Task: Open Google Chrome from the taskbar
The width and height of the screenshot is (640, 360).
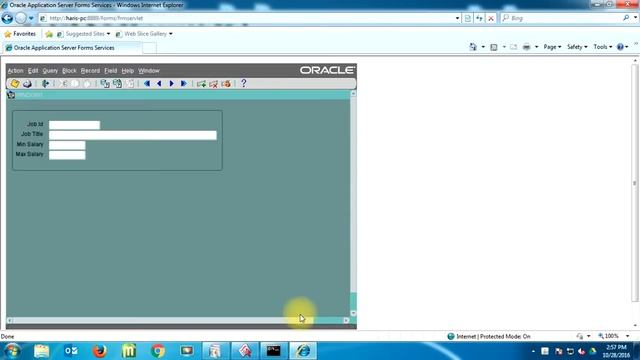Action: pyautogui.click(x=158, y=351)
